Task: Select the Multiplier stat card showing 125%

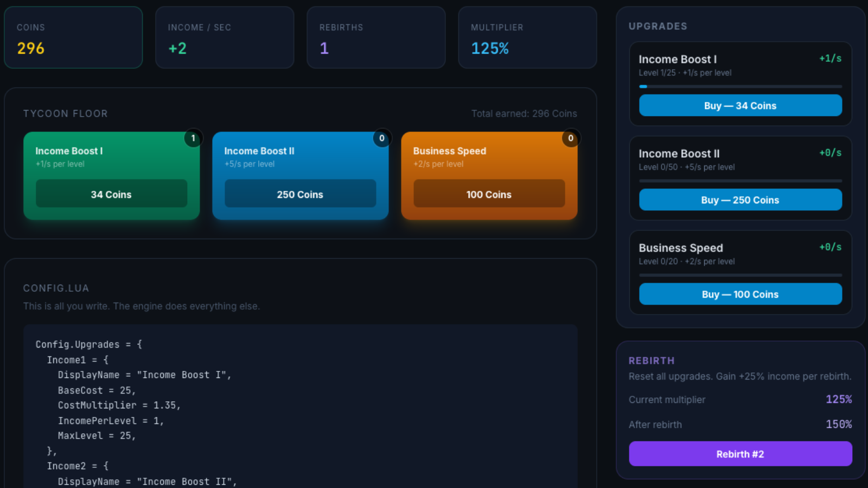Action: [x=527, y=37]
